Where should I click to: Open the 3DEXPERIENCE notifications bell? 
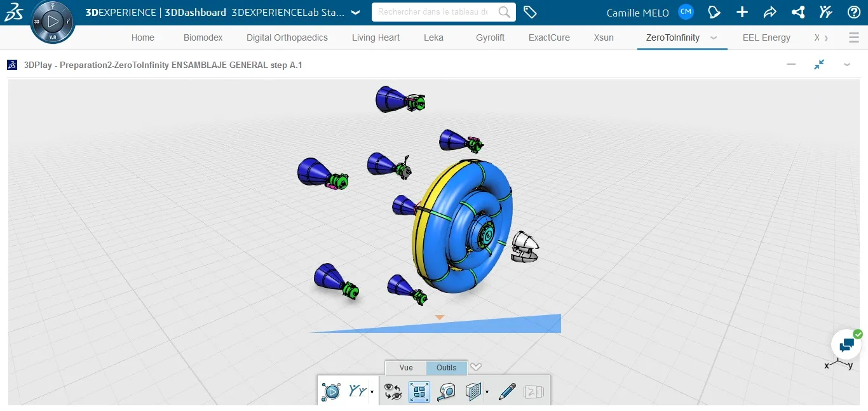click(x=714, y=11)
